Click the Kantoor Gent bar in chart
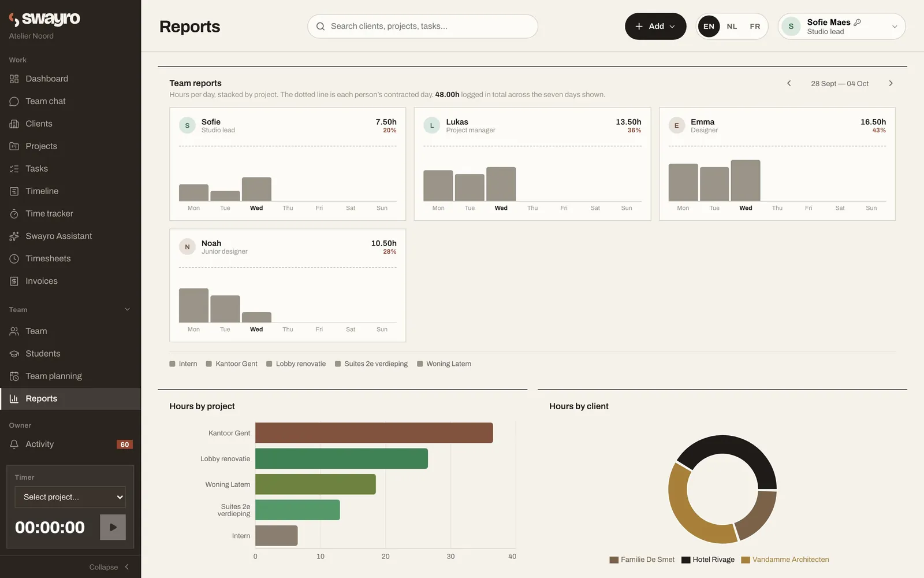The height and width of the screenshot is (578, 924). (374, 433)
